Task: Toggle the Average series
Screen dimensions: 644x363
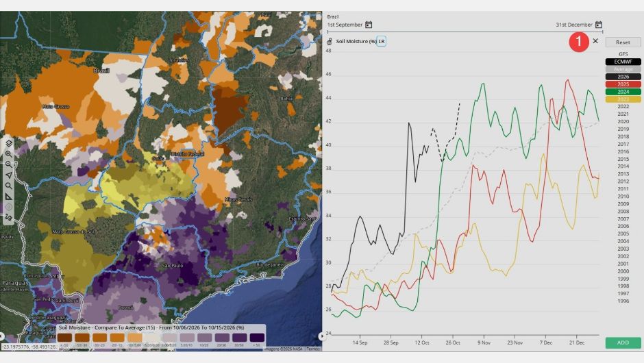Action: coord(623,69)
